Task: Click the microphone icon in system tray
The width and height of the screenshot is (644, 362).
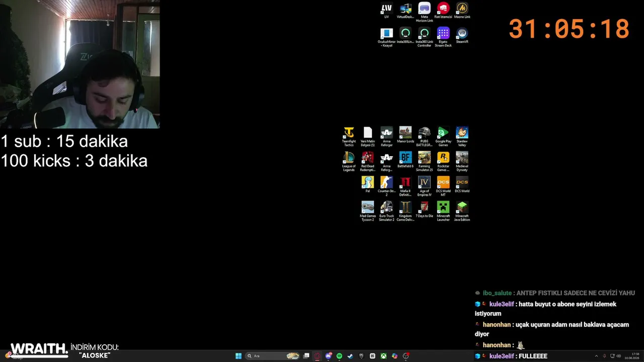Action: [x=604, y=356]
